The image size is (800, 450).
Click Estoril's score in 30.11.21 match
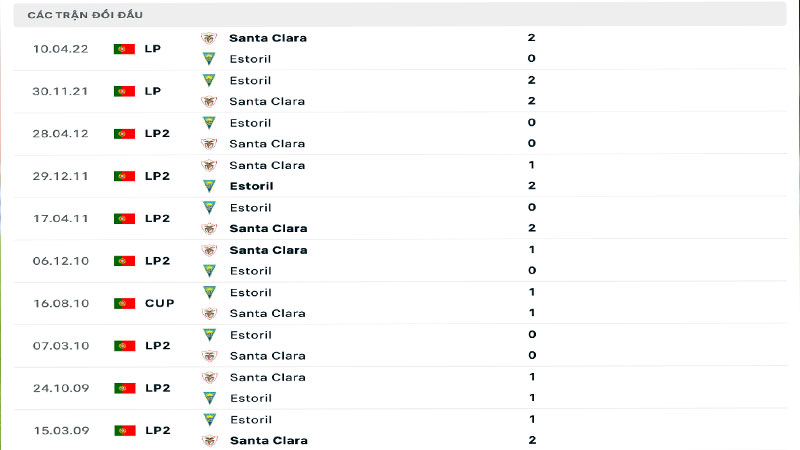pos(531,80)
